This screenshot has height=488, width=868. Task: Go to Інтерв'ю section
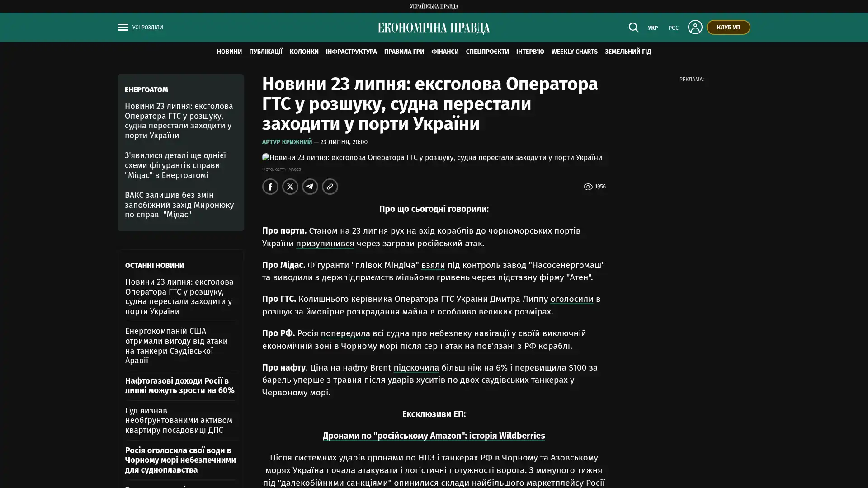pyautogui.click(x=530, y=52)
